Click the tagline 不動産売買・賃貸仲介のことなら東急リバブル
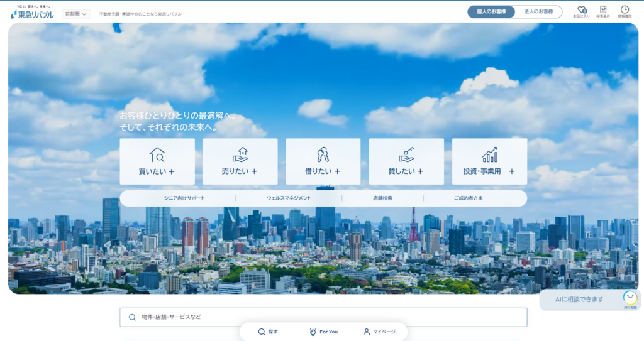The height and width of the screenshot is (341, 644). [x=140, y=14]
